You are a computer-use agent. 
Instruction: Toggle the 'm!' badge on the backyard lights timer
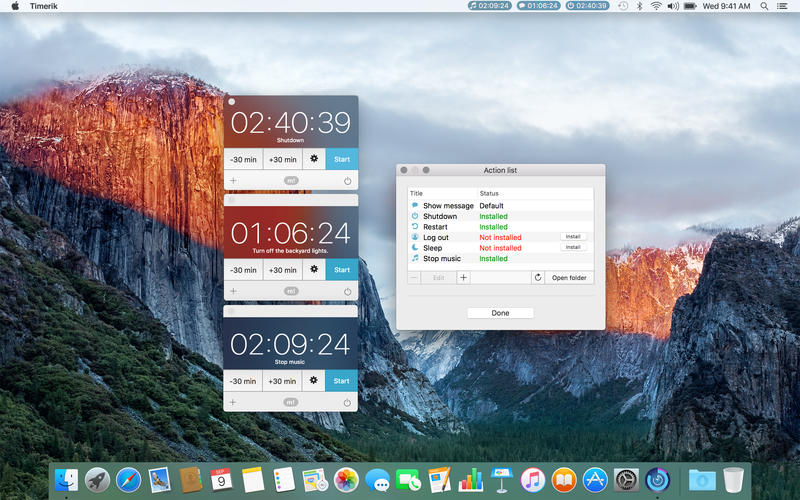coord(291,291)
